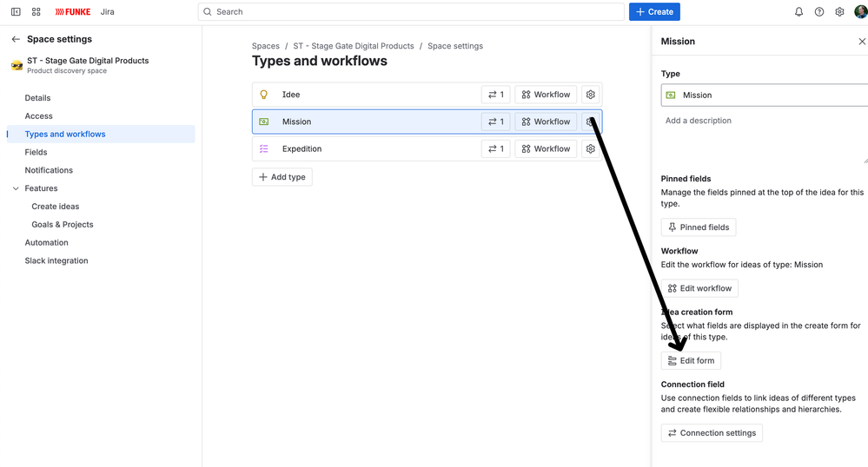Open the Features section
Viewport: 868px width, 467px height.
pyautogui.click(x=41, y=188)
